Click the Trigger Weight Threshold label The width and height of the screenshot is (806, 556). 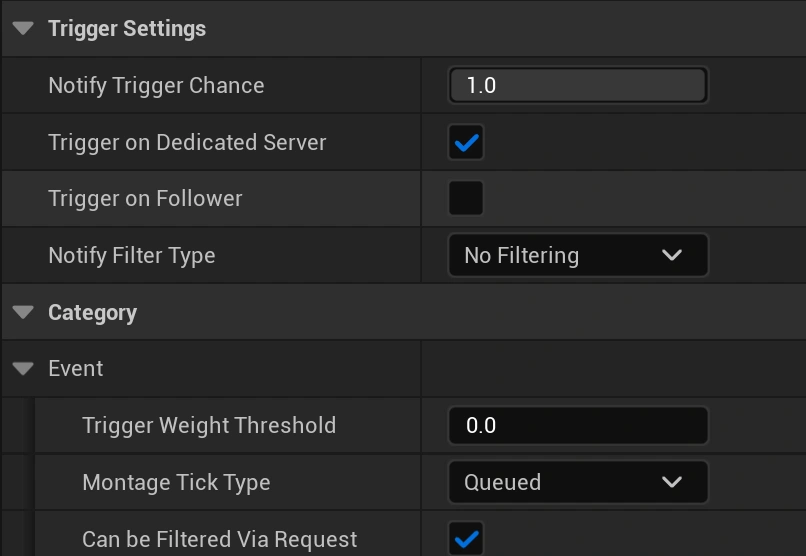pyautogui.click(x=209, y=426)
